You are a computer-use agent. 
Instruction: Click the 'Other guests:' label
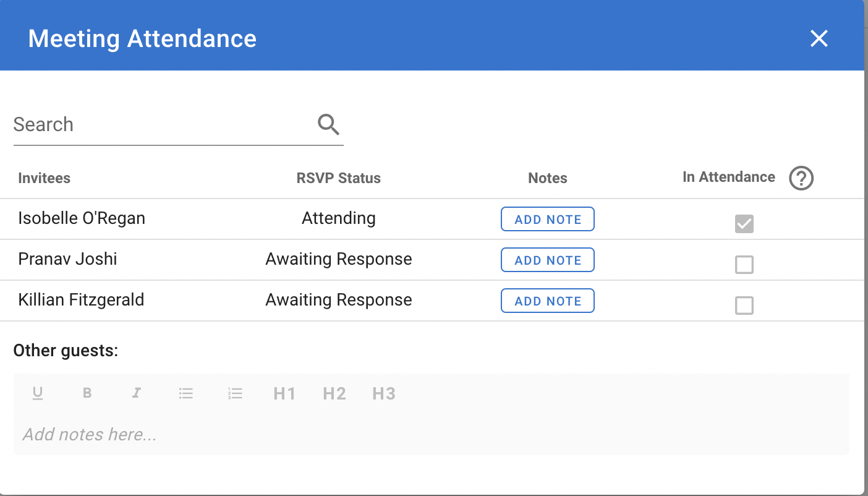[66, 351]
